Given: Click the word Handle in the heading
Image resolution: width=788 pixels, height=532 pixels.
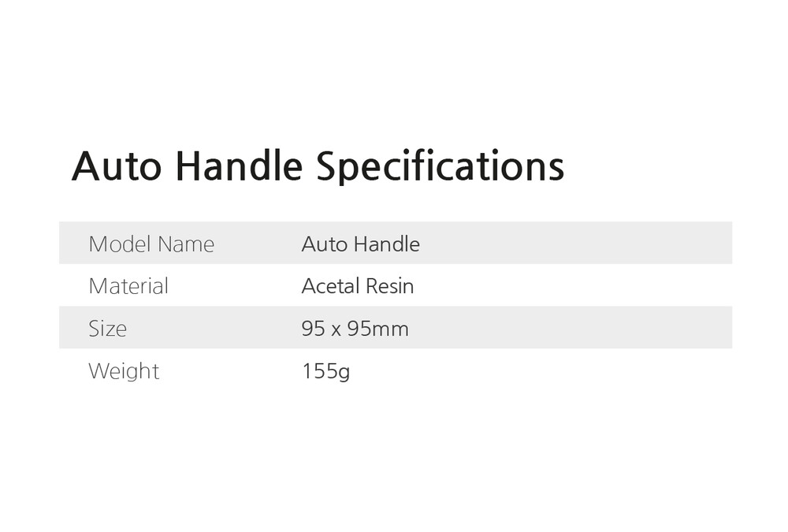Looking at the screenshot, I should [238, 166].
